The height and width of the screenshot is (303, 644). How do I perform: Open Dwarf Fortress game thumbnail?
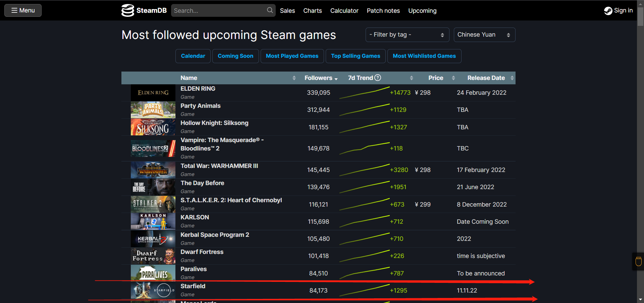(x=153, y=256)
